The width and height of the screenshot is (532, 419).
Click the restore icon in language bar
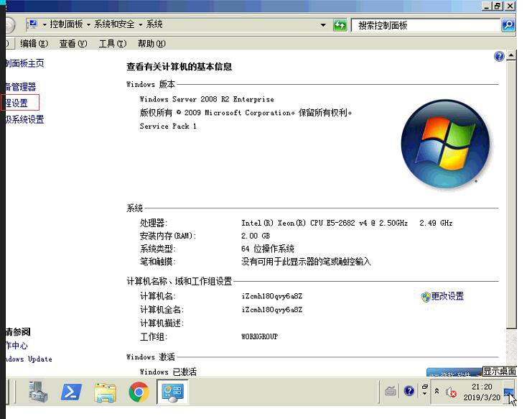click(424, 387)
